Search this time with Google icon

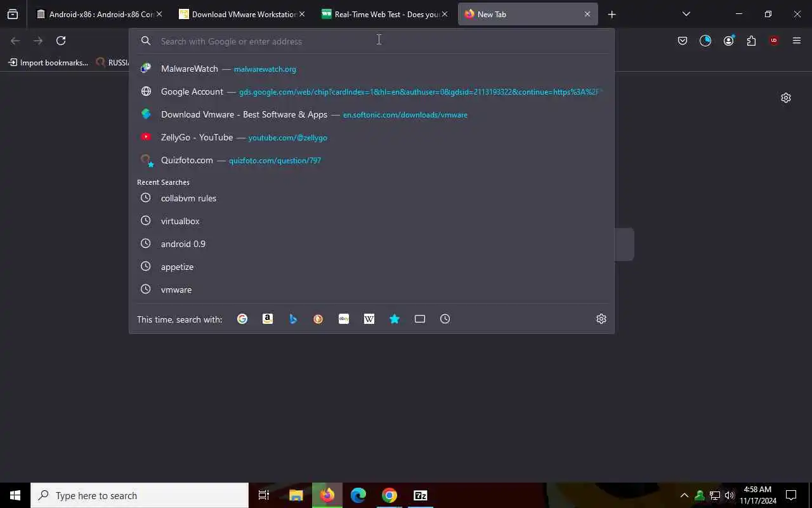point(242,319)
